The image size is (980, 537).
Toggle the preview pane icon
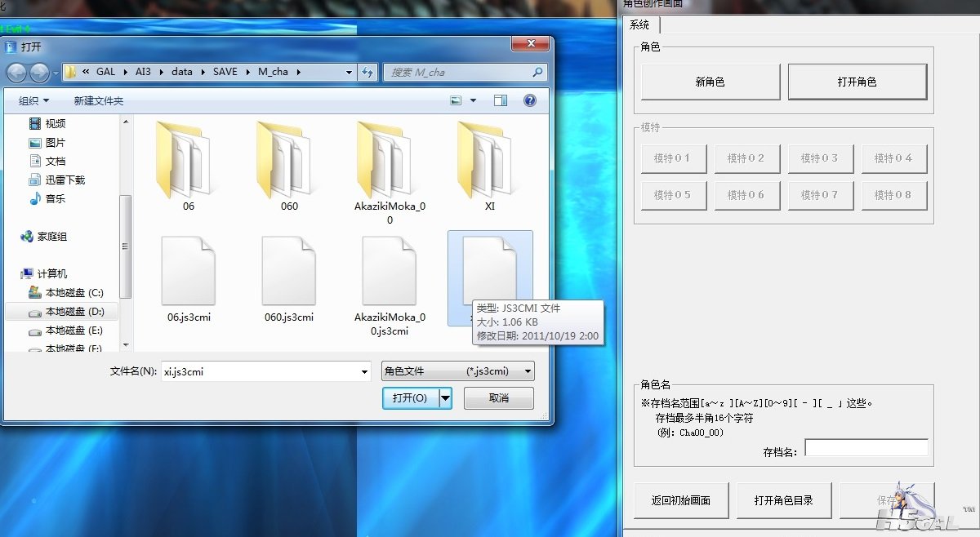[x=500, y=100]
